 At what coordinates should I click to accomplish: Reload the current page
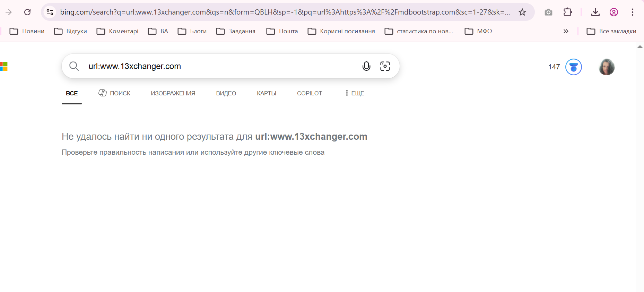point(27,12)
